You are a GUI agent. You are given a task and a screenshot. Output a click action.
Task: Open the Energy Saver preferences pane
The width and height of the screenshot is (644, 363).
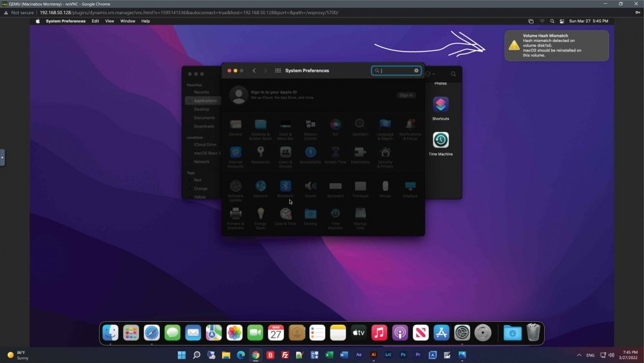pyautogui.click(x=260, y=219)
